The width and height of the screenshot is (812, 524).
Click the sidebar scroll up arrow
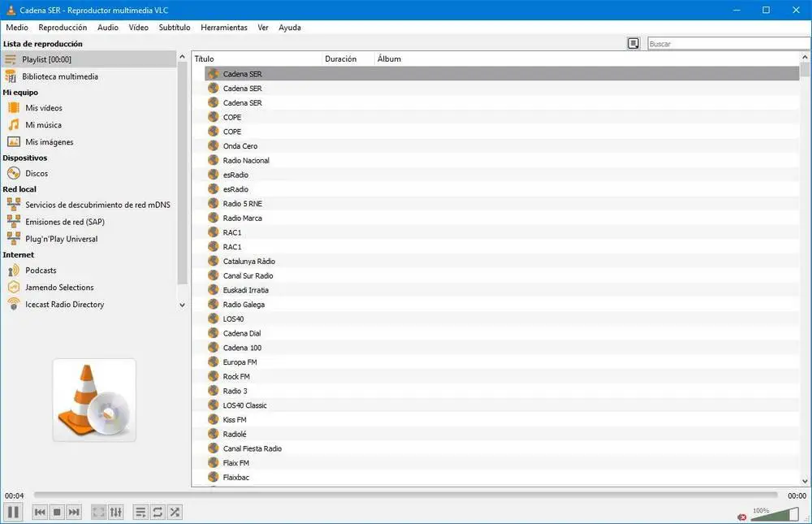coord(182,56)
